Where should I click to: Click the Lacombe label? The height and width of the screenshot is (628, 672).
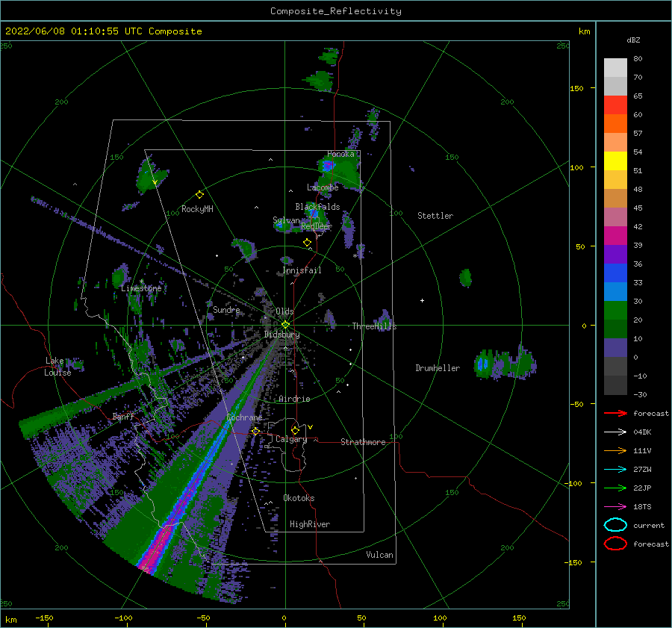pos(323,187)
